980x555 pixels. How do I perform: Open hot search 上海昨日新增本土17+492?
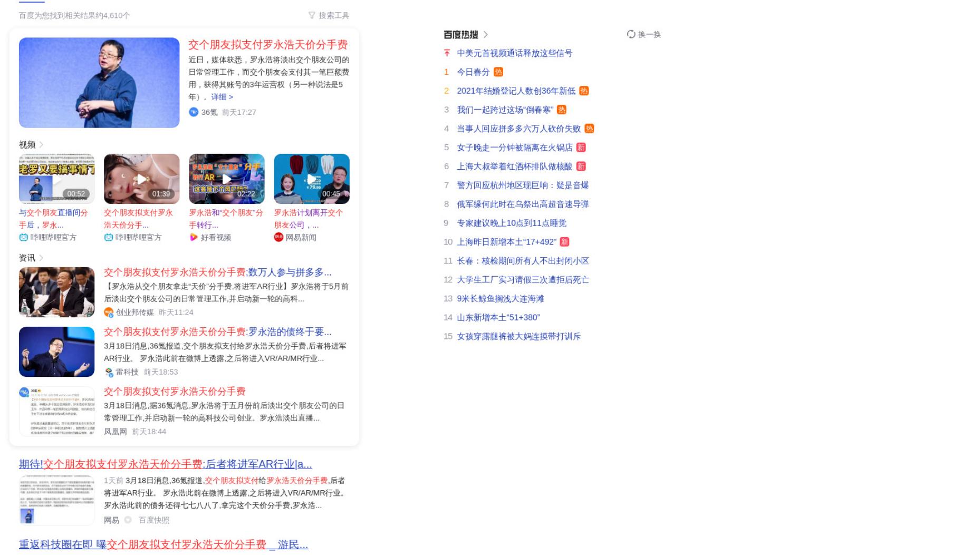click(x=506, y=242)
